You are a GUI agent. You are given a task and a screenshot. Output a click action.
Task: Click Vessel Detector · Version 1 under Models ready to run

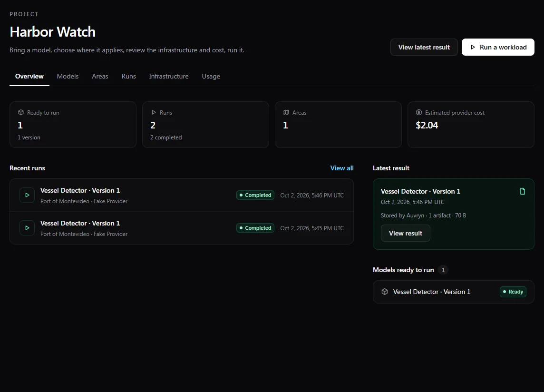(x=432, y=292)
